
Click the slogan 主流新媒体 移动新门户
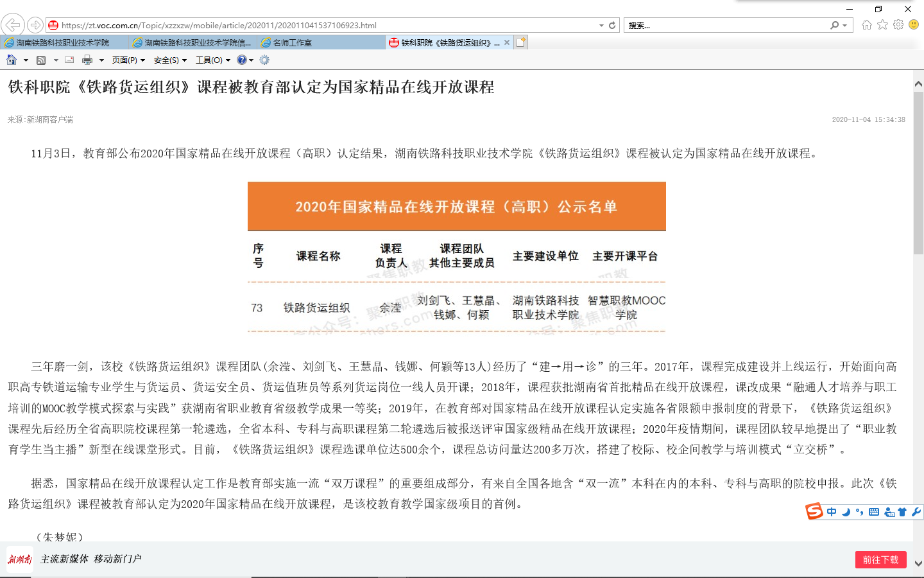[90, 559]
